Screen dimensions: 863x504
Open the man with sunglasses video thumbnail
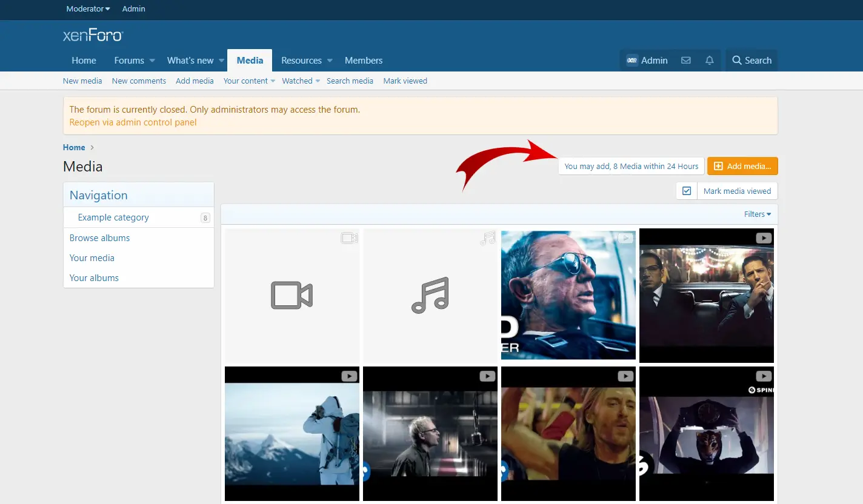pyautogui.click(x=568, y=296)
